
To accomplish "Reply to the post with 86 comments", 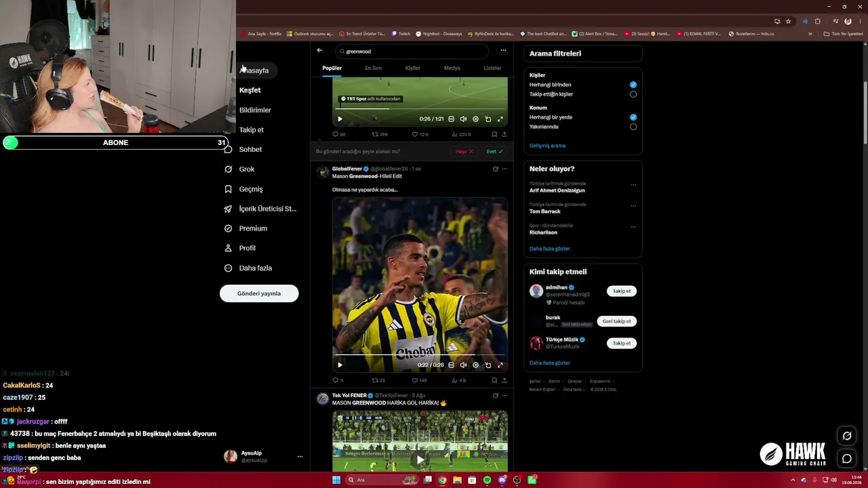I will 338,134.
